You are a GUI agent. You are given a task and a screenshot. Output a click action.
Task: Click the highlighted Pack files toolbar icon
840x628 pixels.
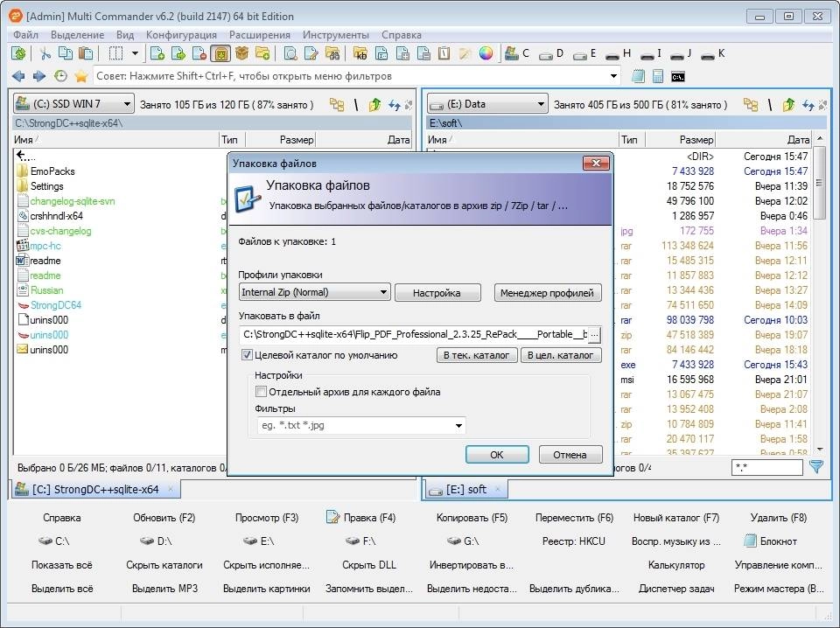(x=220, y=53)
